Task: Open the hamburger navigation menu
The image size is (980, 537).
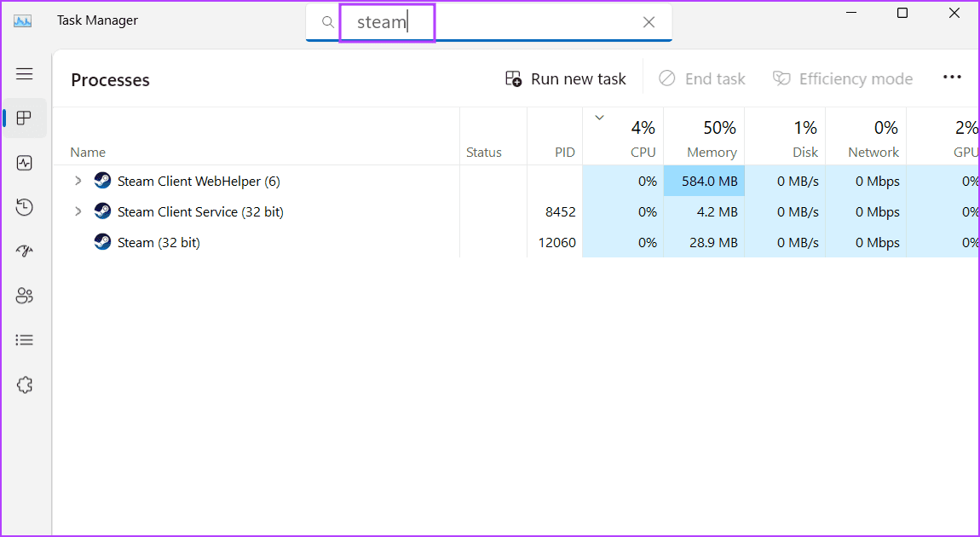Action: [25, 74]
